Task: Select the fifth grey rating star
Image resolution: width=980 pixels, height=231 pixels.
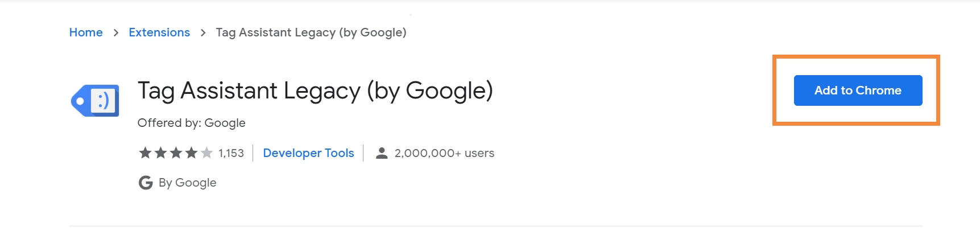Action: pos(207,152)
